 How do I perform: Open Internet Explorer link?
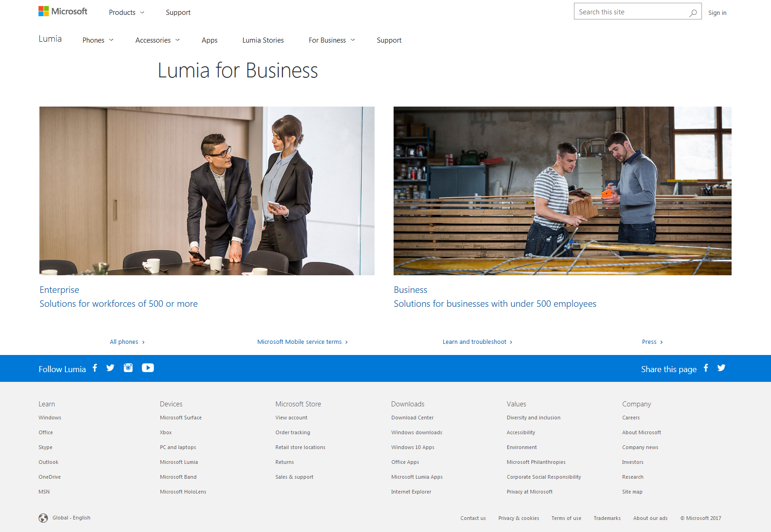point(411,492)
